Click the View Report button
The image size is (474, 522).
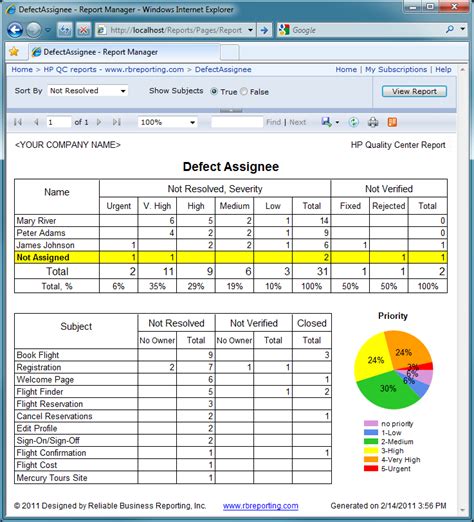click(414, 91)
